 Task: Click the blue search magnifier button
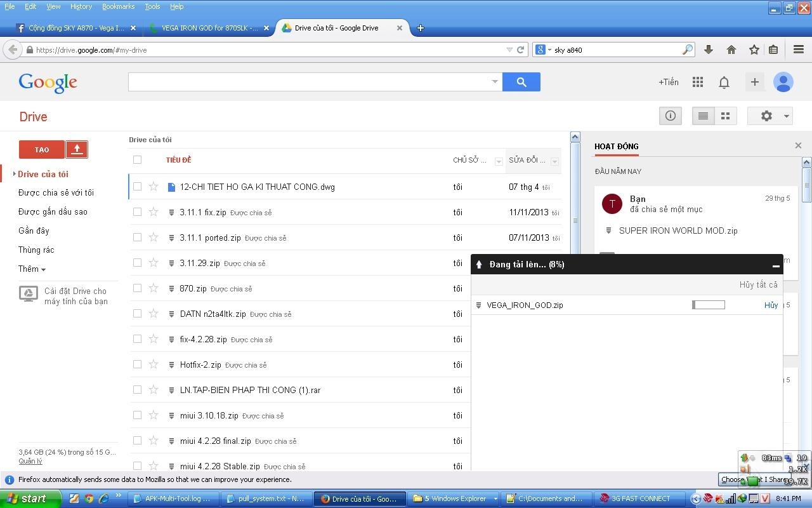pos(521,82)
